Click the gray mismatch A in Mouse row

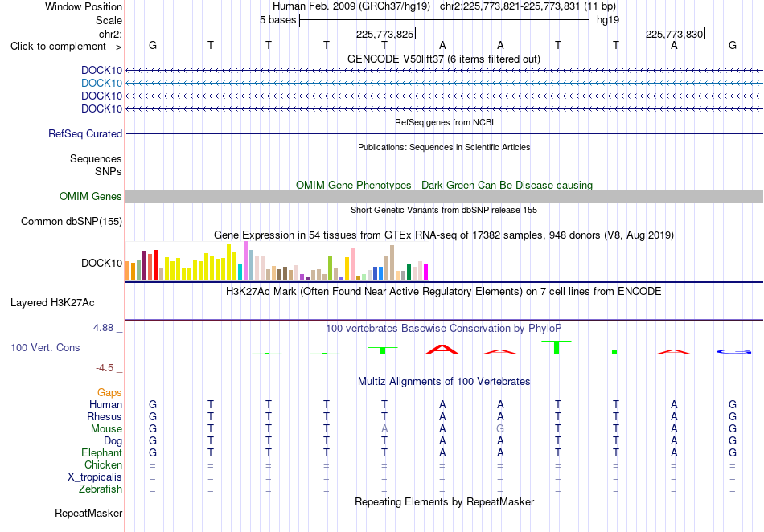tap(384, 429)
